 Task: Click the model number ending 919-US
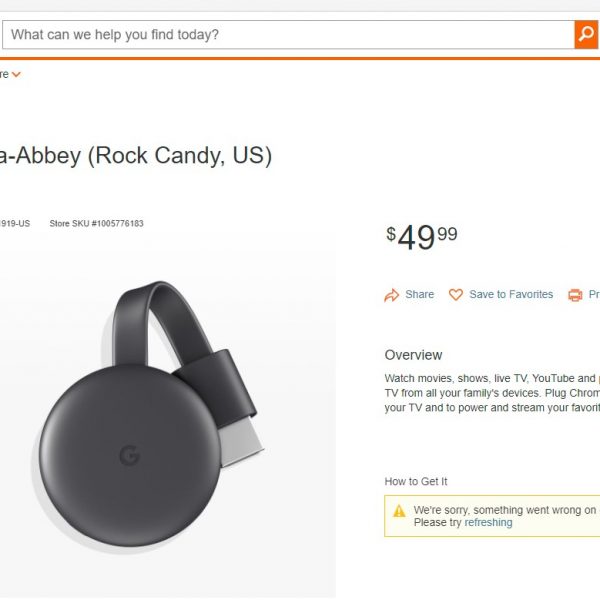click(15, 224)
